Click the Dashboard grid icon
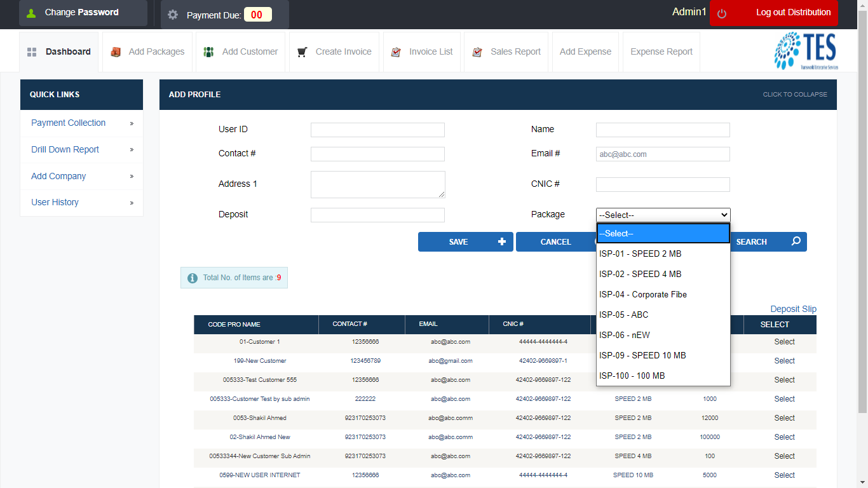868x488 pixels. point(32,52)
